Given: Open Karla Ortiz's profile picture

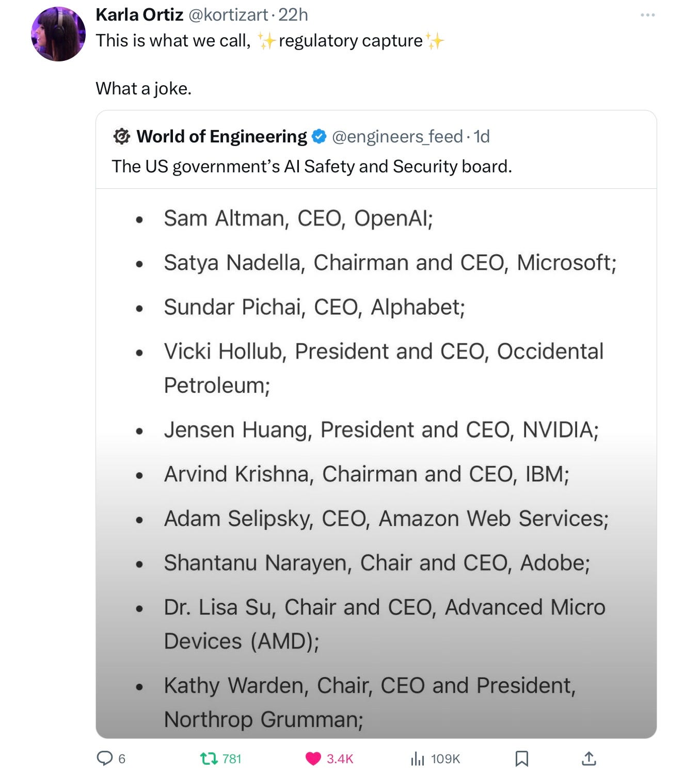Looking at the screenshot, I should 58,35.
